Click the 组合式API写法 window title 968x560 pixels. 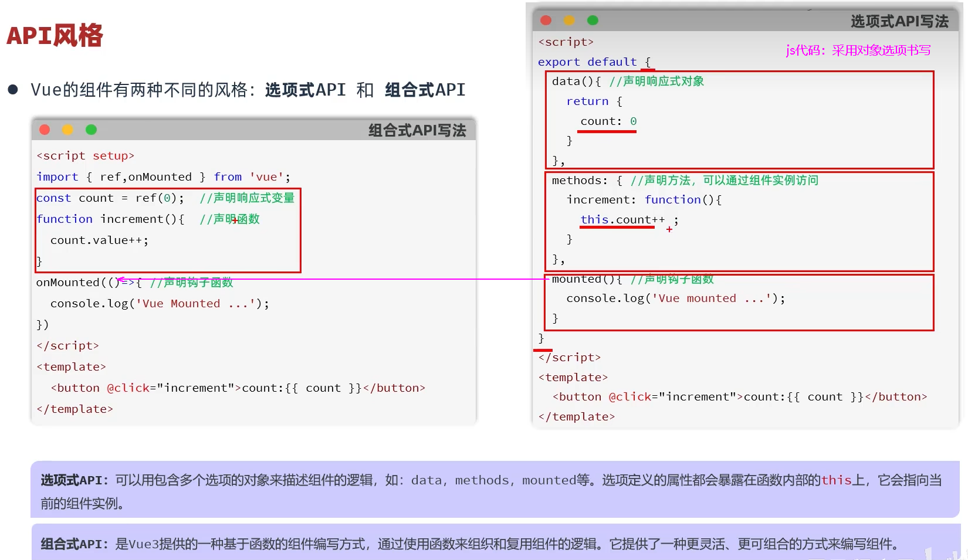(417, 130)
